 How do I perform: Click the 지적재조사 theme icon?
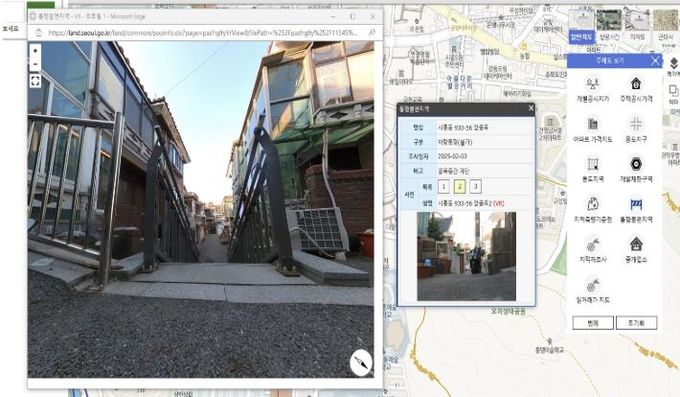(592, 244)
